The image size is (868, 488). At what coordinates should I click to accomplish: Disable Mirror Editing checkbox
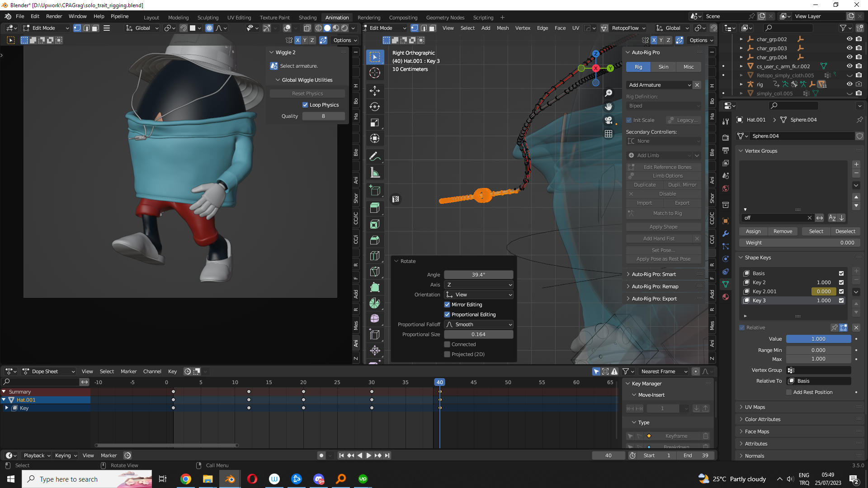[447, 305]
